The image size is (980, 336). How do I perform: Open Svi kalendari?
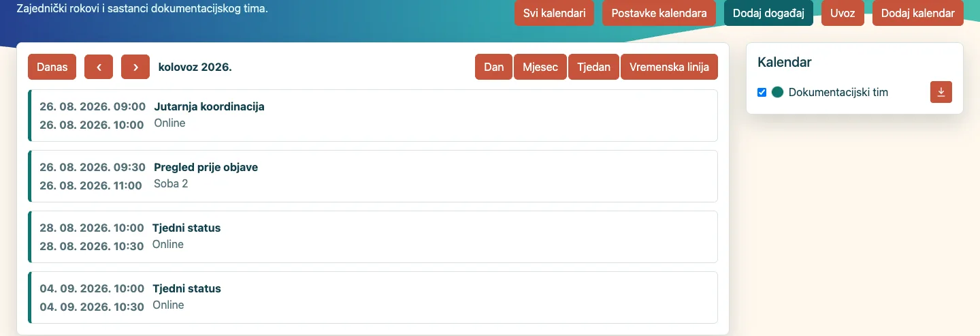[x=554, y=13]
